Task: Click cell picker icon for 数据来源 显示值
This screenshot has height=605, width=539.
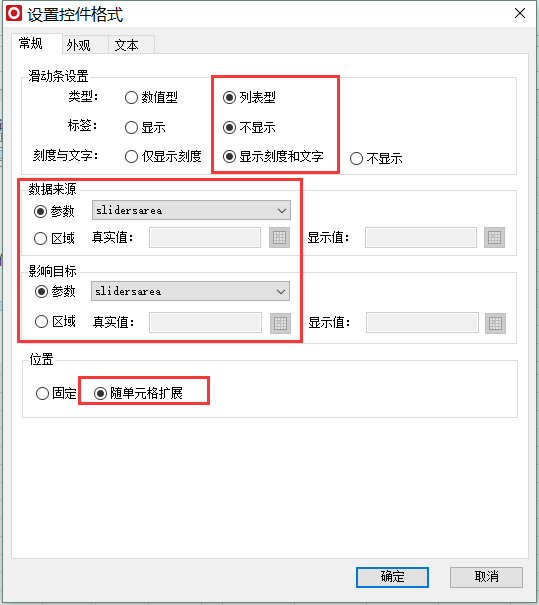Action: tap(494, 237)
